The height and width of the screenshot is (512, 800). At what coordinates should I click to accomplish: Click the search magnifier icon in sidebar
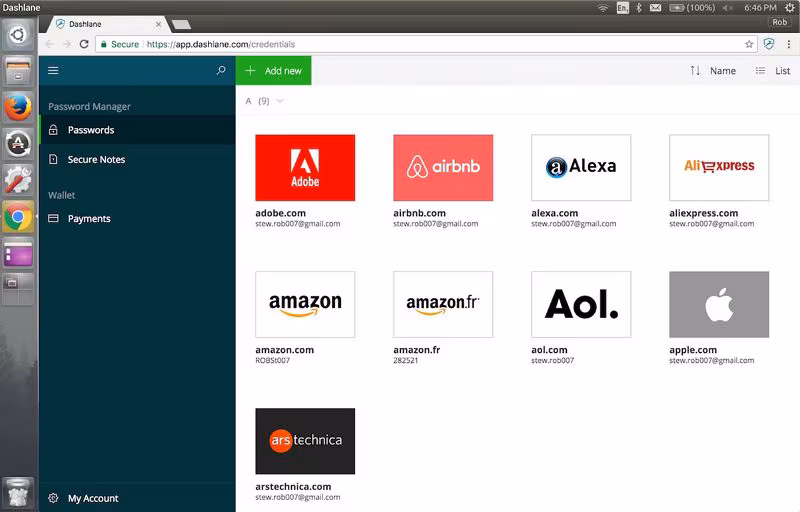pyautogui.click(x=221, y=70)
